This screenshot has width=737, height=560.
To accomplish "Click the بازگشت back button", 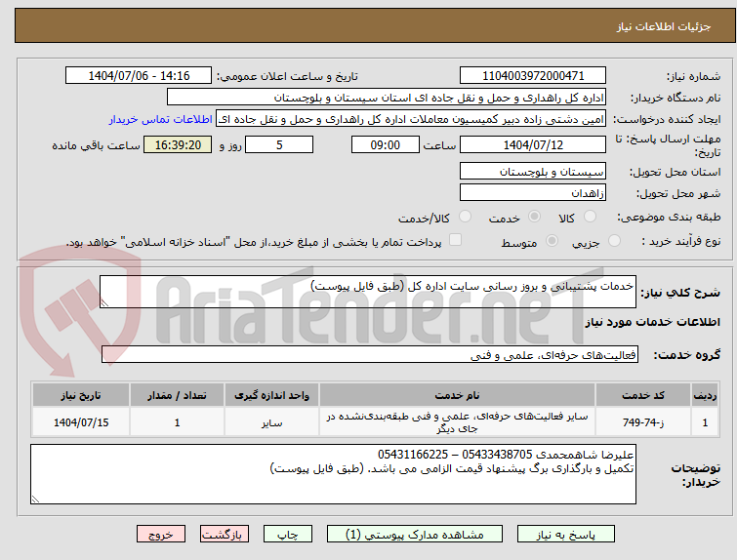I will (225, 535).
